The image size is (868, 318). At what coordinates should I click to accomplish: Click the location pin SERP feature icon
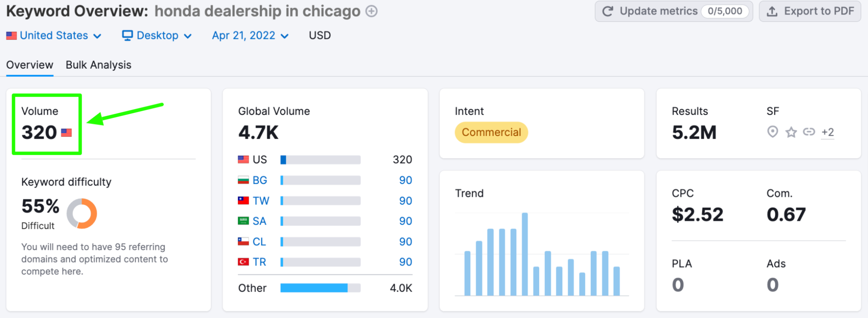click(773, 132)
